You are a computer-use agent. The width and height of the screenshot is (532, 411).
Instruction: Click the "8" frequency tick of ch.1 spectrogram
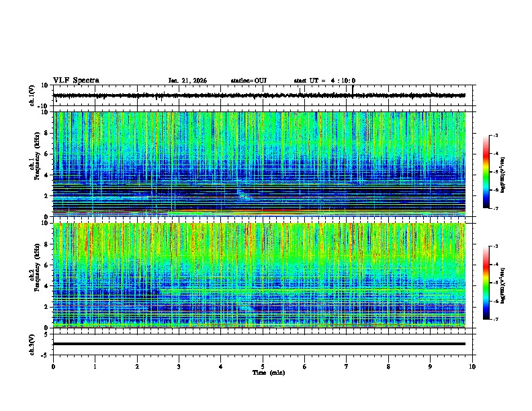point(46,133)
